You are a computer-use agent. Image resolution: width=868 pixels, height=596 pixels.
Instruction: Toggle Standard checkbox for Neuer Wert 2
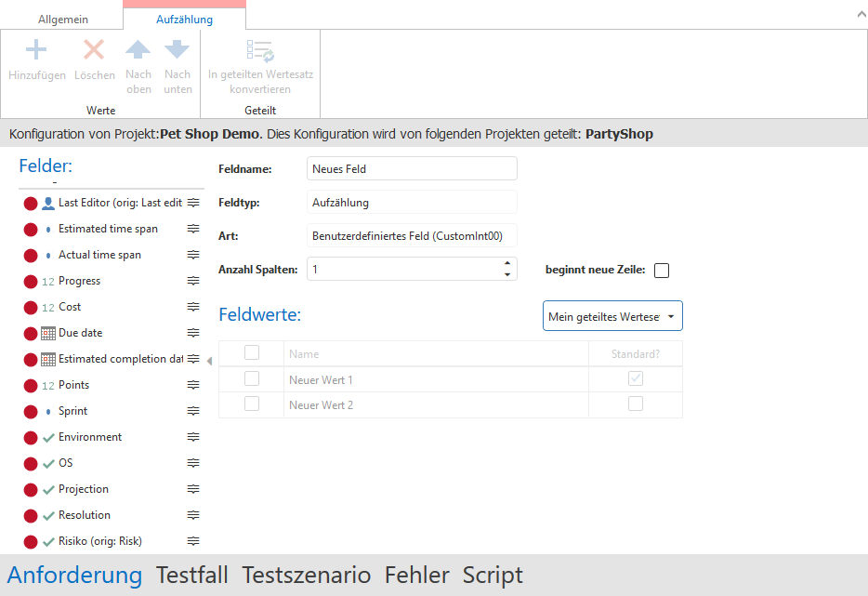pyautogui.click(x=636, y=404)
